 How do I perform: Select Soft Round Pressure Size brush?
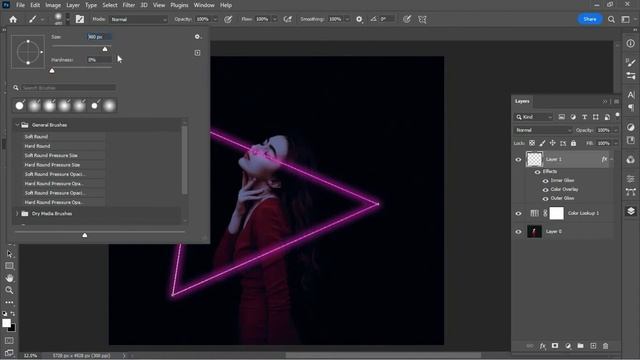point(51,156)
